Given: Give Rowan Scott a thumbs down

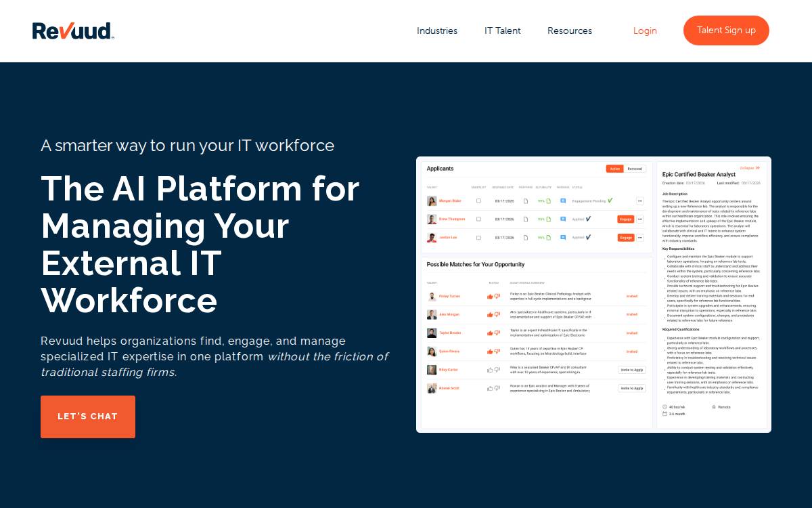Looking at the screenshot, I should (x=497, y=387).
